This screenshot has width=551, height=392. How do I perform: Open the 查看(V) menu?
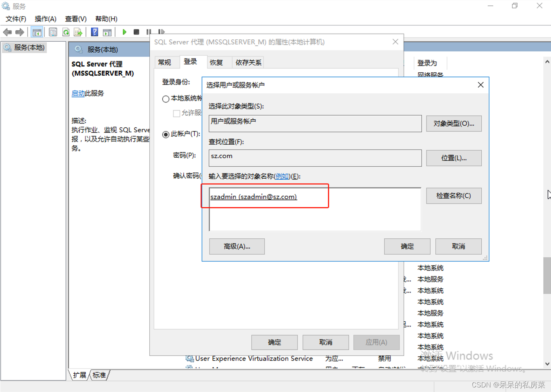pos(75,19)
